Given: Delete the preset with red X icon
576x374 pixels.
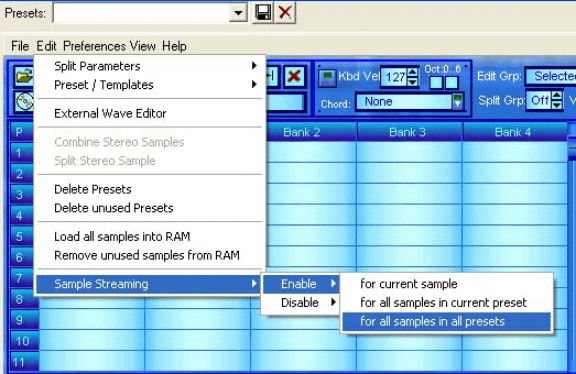Looking at the screenshot, I should point(285,13).
